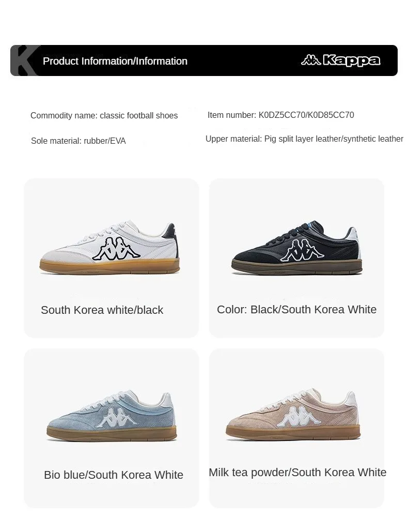The image size is (408, 532).
Task: Click the Upper material description text
Action: pyautogui.click(x=304, y=139)
